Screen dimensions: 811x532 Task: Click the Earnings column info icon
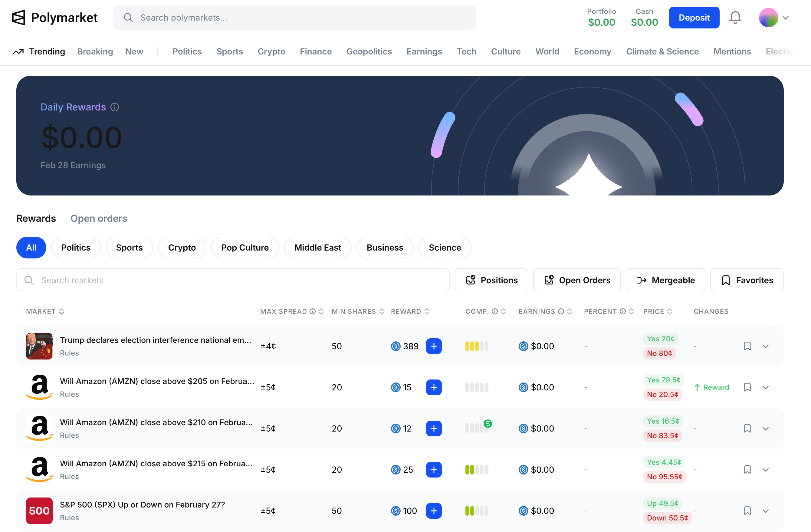click(561, 311)
